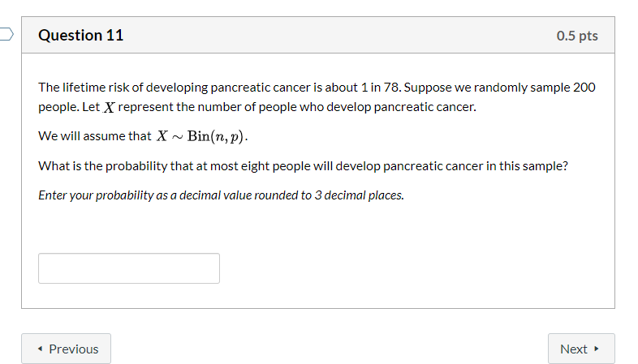Click the italic rounding instruction line
The height and width of the screenshot is (364, 638).
pyautogui.click(x=221, y=195)
